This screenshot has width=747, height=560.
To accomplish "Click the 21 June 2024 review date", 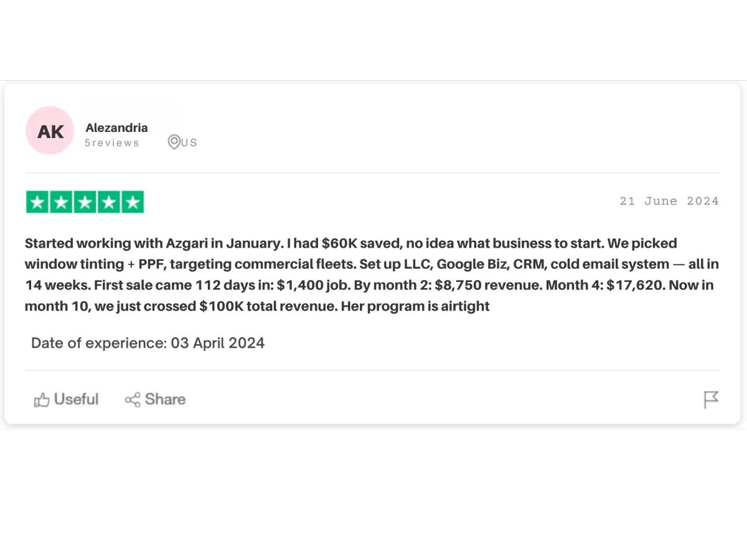I will point(669,201).
